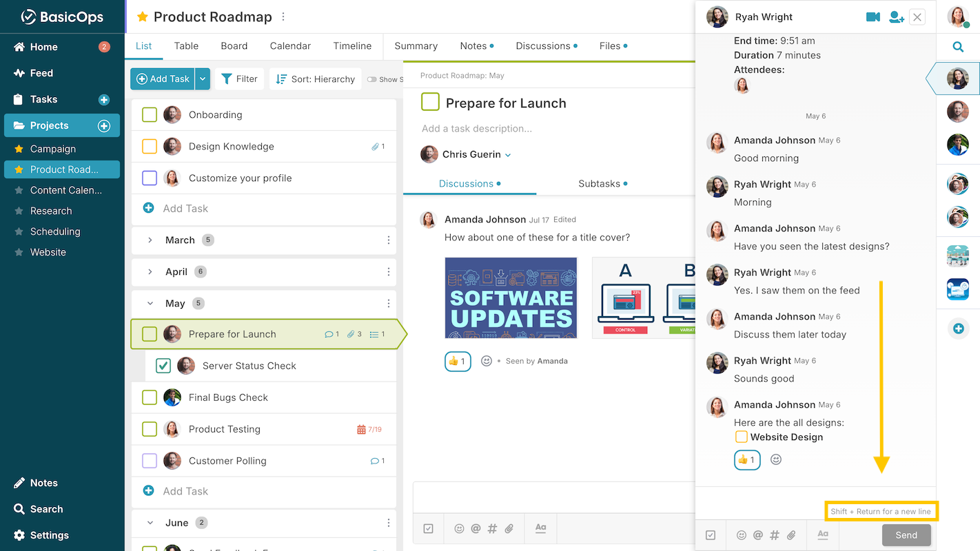Check the Final Bugs Check task checkbox

point(150,397)
